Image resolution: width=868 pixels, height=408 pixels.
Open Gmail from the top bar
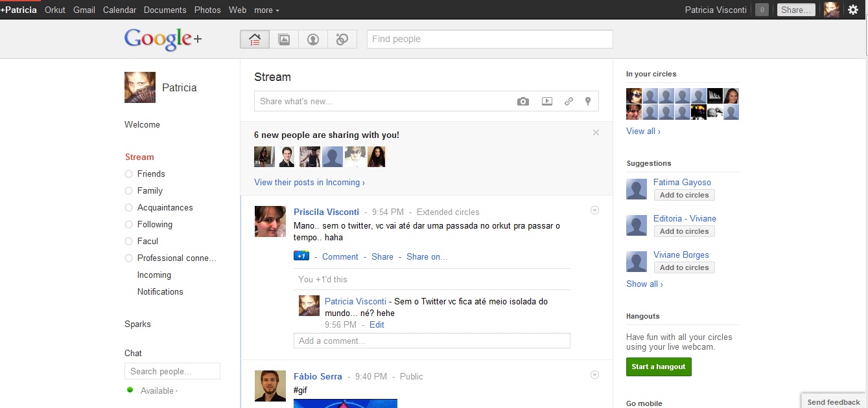84,10
